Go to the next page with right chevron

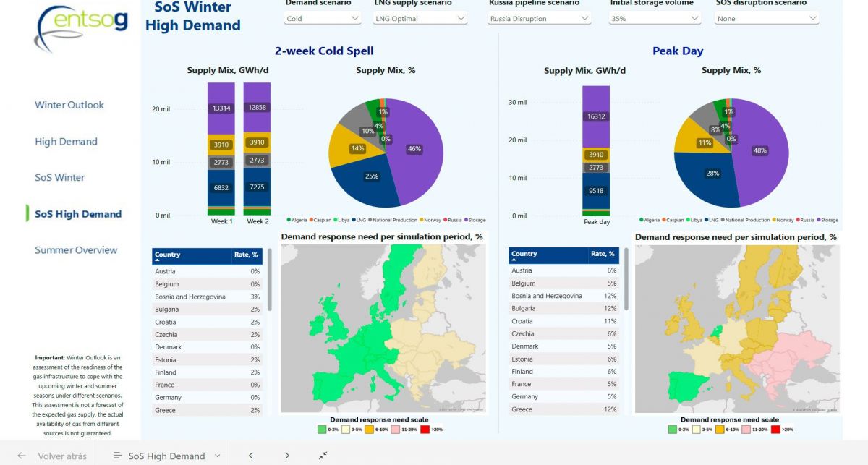(x=287, y=456)
